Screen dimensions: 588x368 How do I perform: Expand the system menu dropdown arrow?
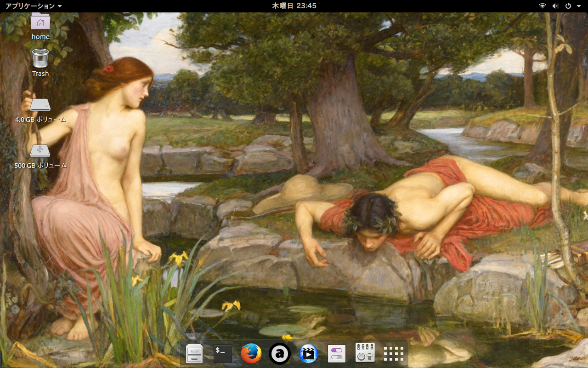pos(578,6)
